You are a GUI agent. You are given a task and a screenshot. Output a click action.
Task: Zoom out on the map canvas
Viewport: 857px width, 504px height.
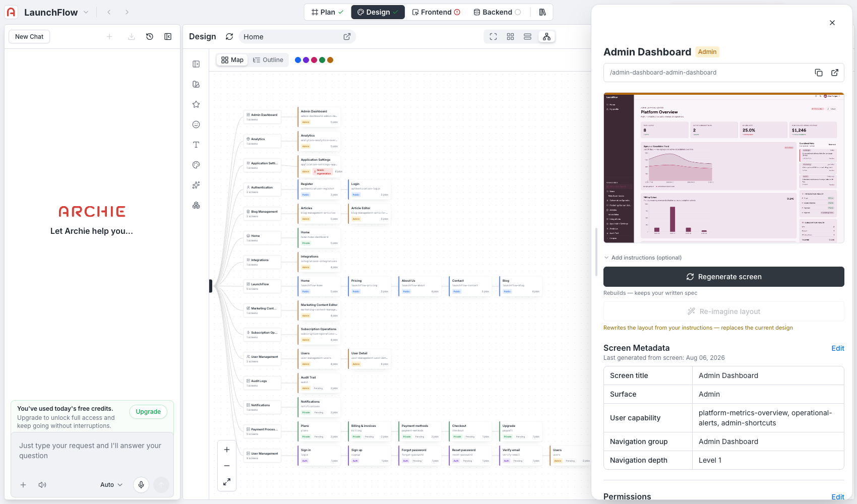click(227, 466)
